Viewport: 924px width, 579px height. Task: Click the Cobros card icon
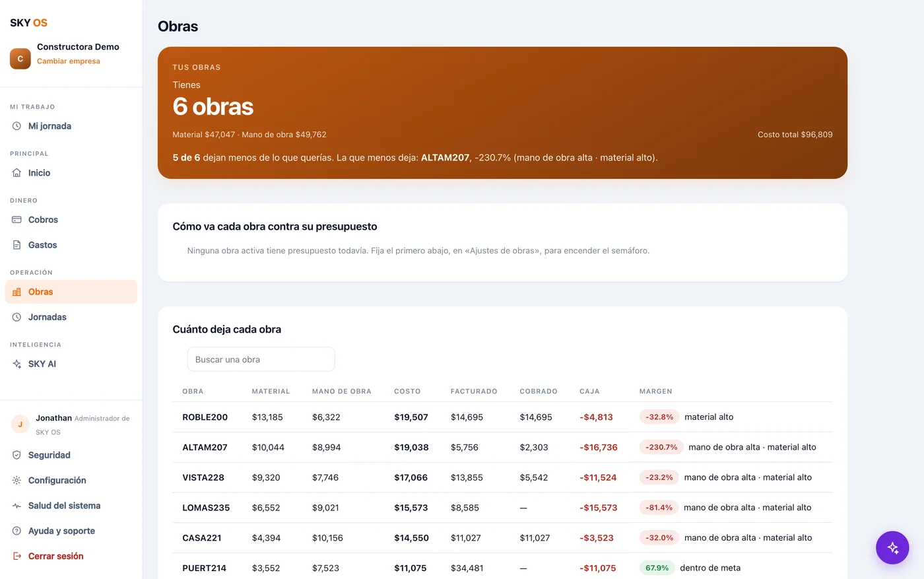pos(16,220)
